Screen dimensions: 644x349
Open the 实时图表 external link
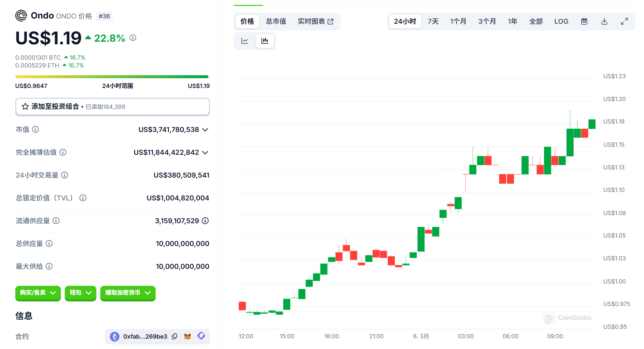315,22
